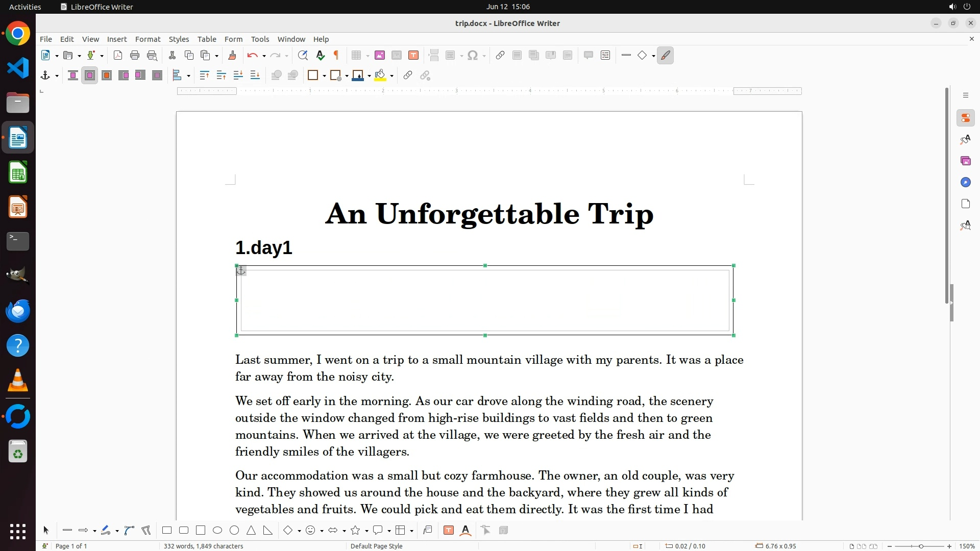Click the Insert Image icon
The width and height of the screenshot is (980, 551).
pos(379,55)
